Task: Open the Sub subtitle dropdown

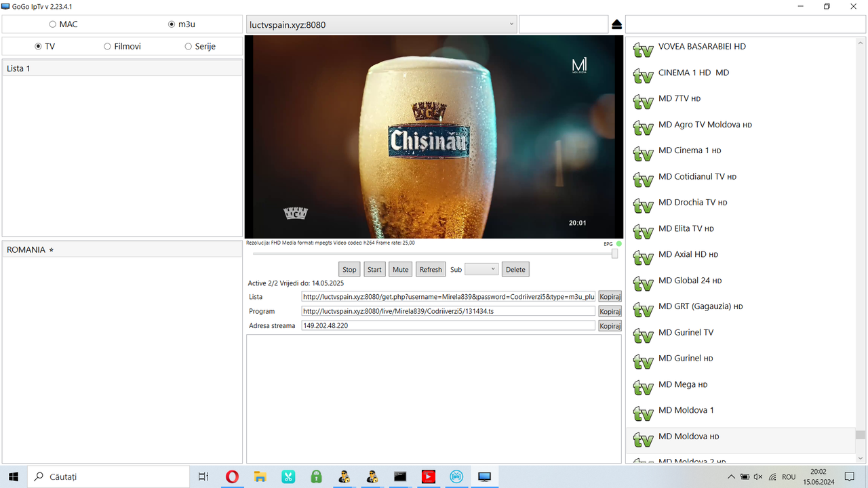Action: point(481,269)
